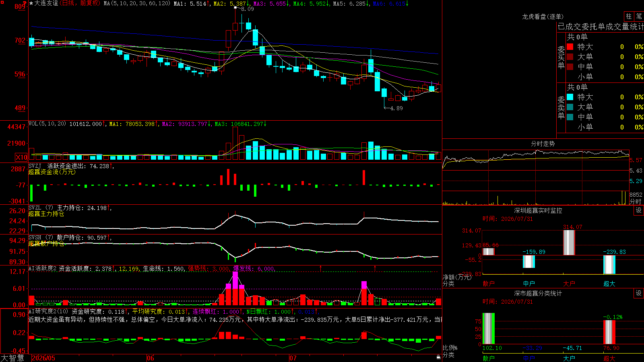Click the 散户 102.10 bar in 分类统计 chart
644x362 pixels.
(x=489, y=329)
